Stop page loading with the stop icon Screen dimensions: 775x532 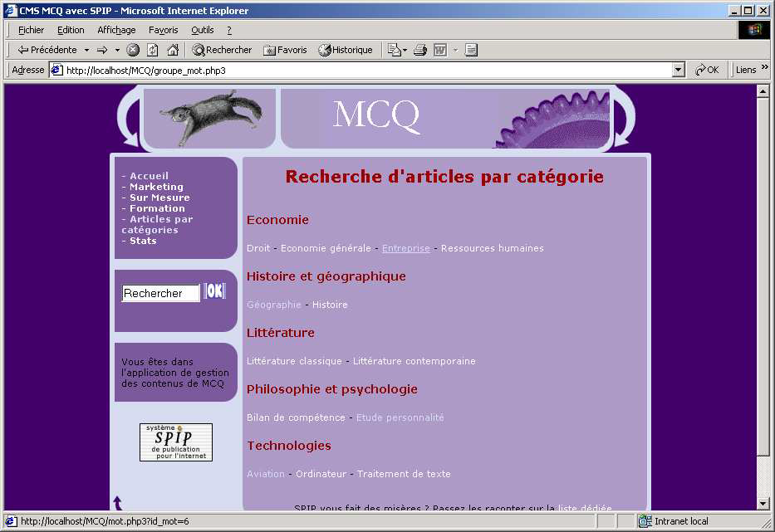(133, 50)
